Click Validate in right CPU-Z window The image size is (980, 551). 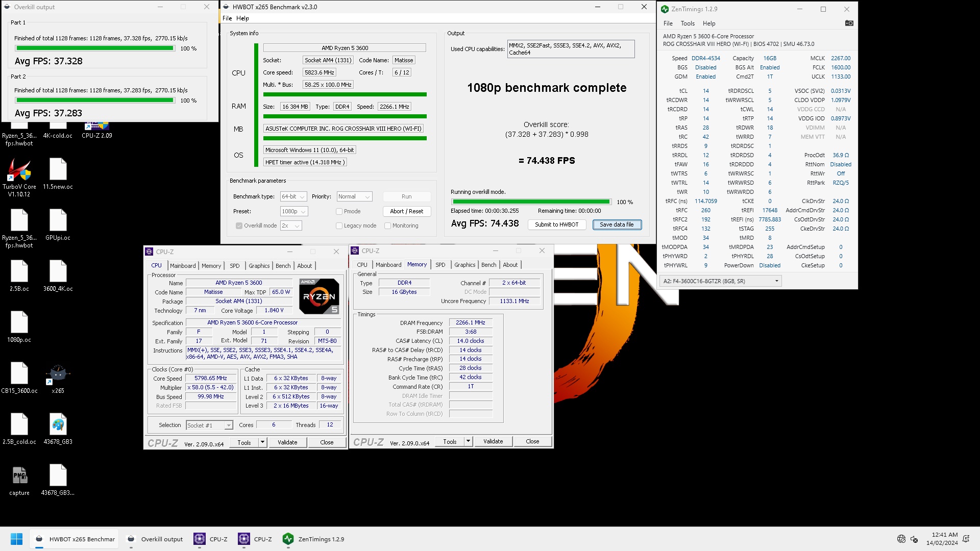tap(493, 441)
